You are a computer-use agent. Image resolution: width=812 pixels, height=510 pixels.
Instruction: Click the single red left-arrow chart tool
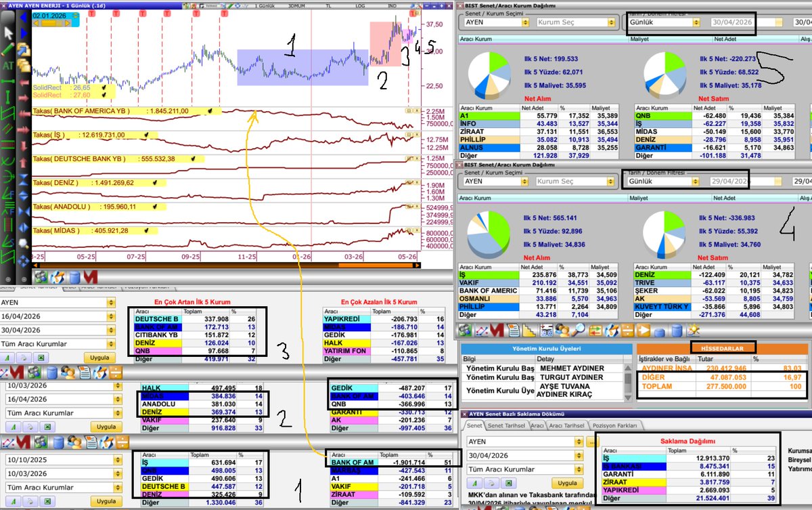click(24, 83)
